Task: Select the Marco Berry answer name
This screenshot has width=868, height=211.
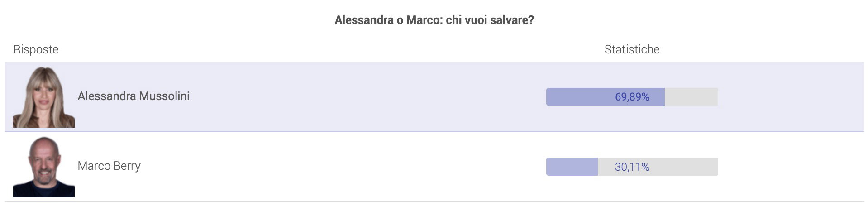Action: (109, 166)
